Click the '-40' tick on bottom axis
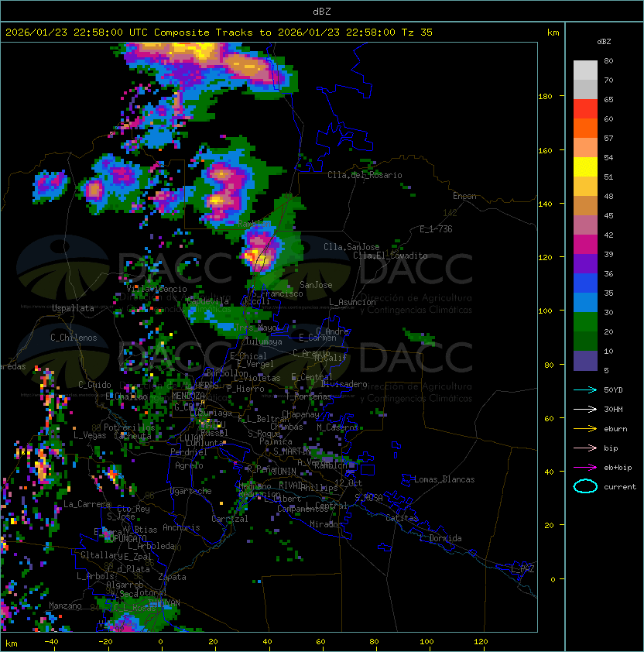The image size is (644, 652). click(51, 642)
